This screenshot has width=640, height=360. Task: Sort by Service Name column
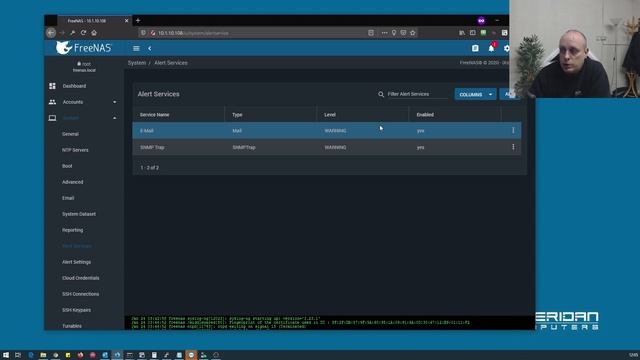point(154,115)
